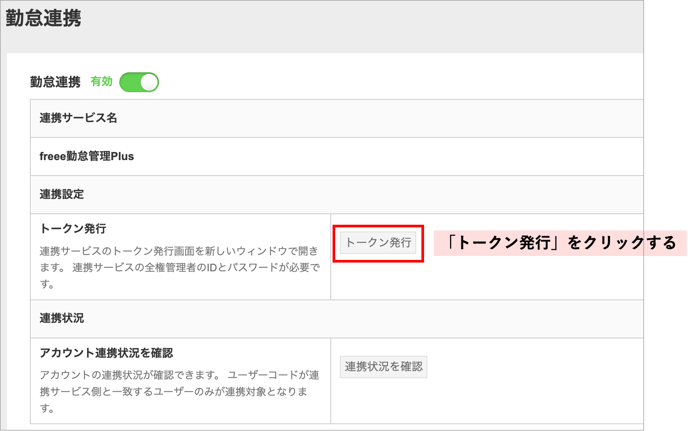
Task: Click the bold トークン発行 row label
Action: point(73,229)
